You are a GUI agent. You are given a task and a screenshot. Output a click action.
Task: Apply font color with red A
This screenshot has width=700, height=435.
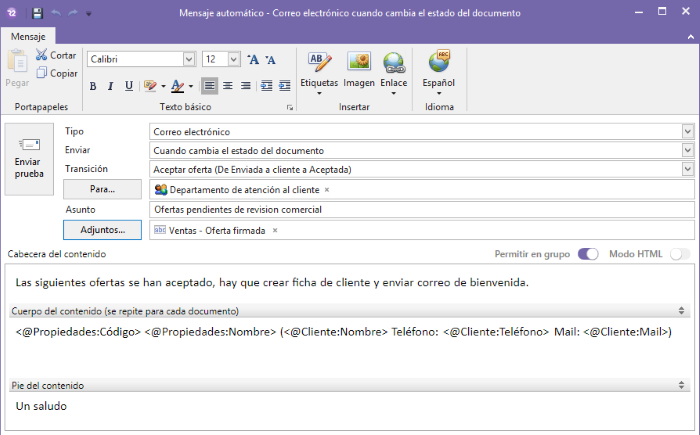coord(178,86)
